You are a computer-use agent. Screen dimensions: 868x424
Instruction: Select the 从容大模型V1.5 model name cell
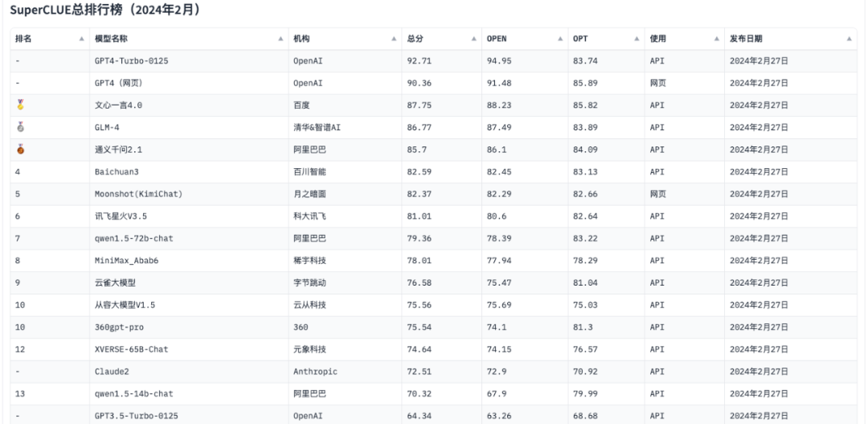click(190, 305)
